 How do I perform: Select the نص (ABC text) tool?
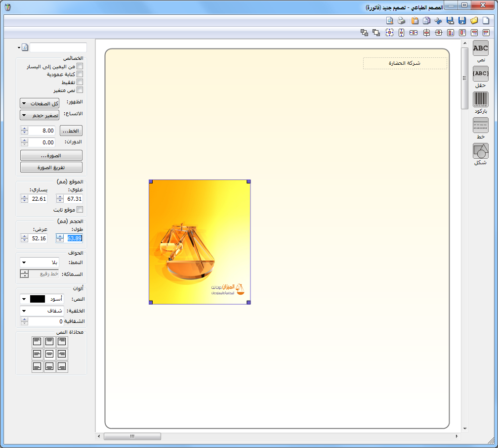(x=481, y=48)
